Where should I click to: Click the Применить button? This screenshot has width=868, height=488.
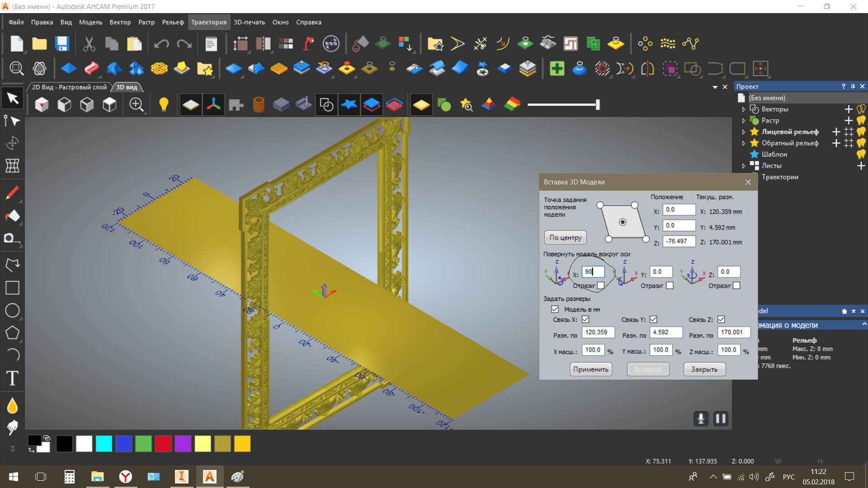pos(591,369)
